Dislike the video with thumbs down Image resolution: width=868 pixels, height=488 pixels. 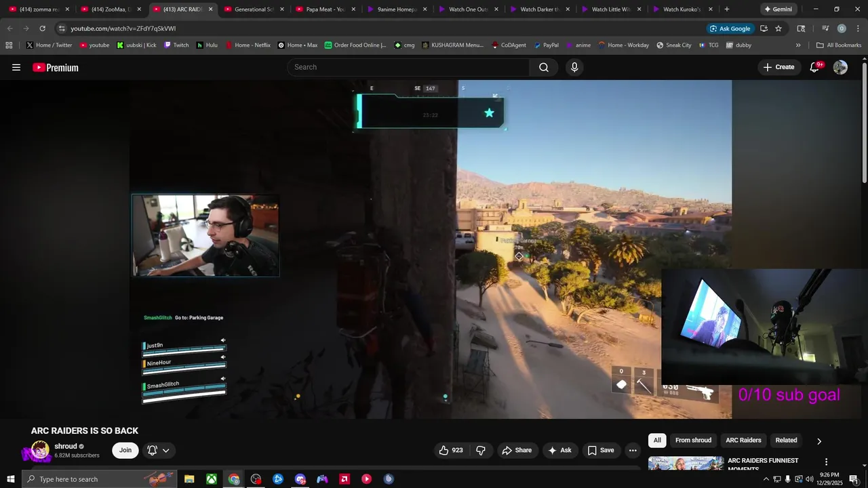(481, 450)
